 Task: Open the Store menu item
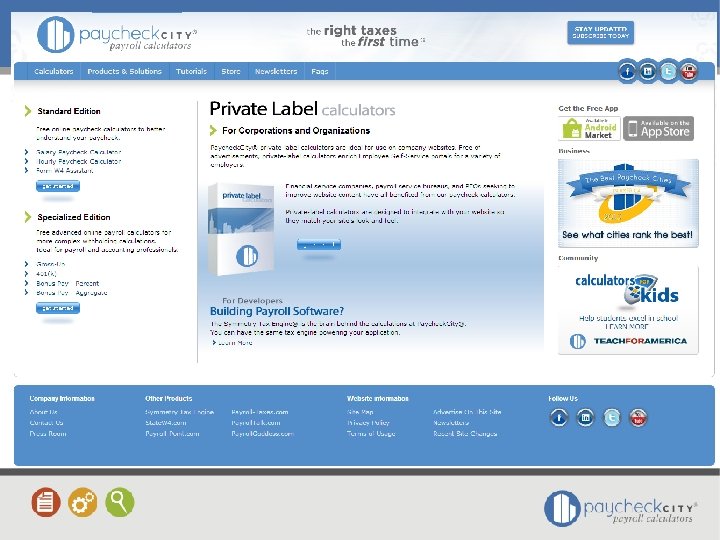click(231, 72)
